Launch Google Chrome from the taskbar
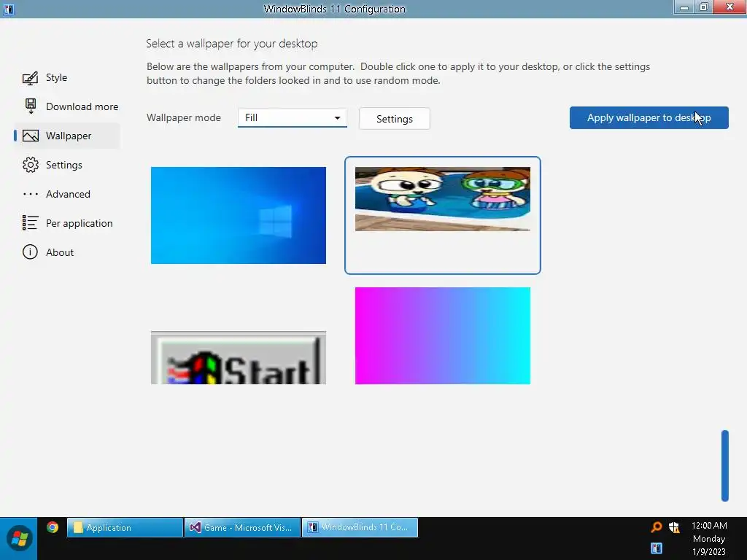This screenshot has height=560, width=747. pos(53,527)
